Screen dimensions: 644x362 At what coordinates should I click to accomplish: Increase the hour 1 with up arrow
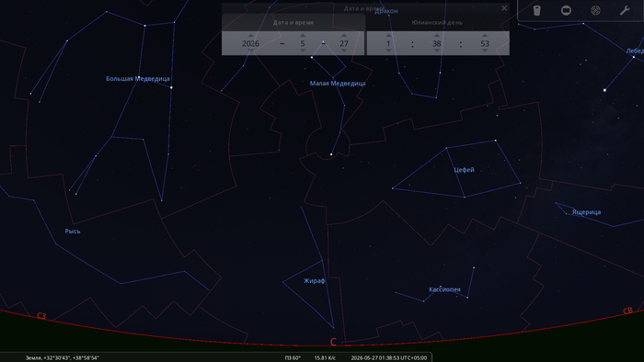tap(388, 35)
